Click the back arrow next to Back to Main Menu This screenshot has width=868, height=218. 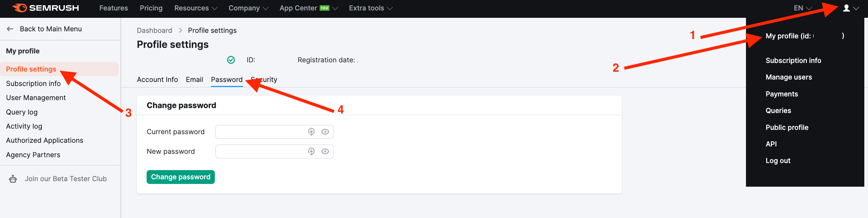coord(10,29)
